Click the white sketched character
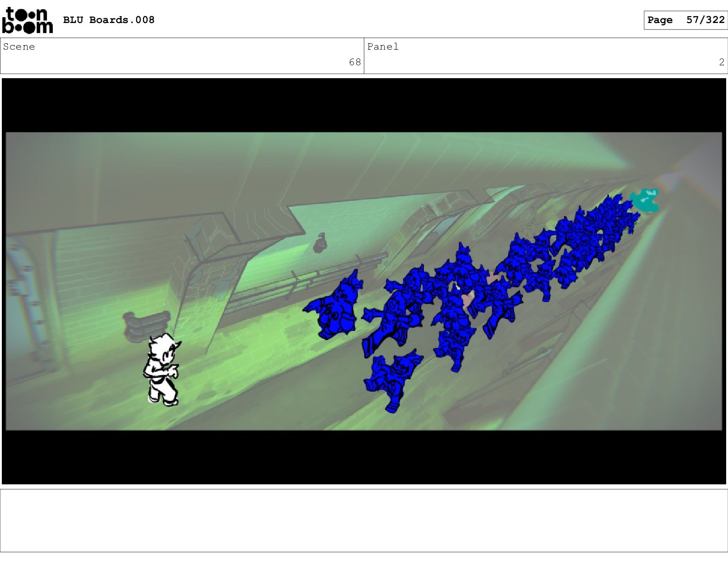This screenshot has width=728, height=563. [163, 369]
